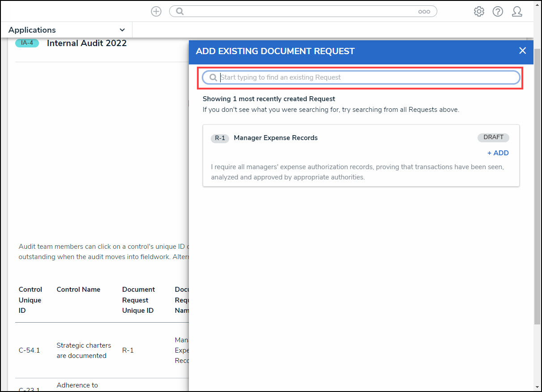Click the Document Request Unique ID column header
Viewport: 542px width, 392px height.
pyautogui.click(x=138, y=300)
